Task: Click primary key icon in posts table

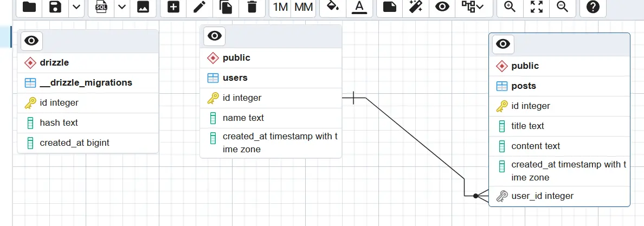Action: pos(501,106)
